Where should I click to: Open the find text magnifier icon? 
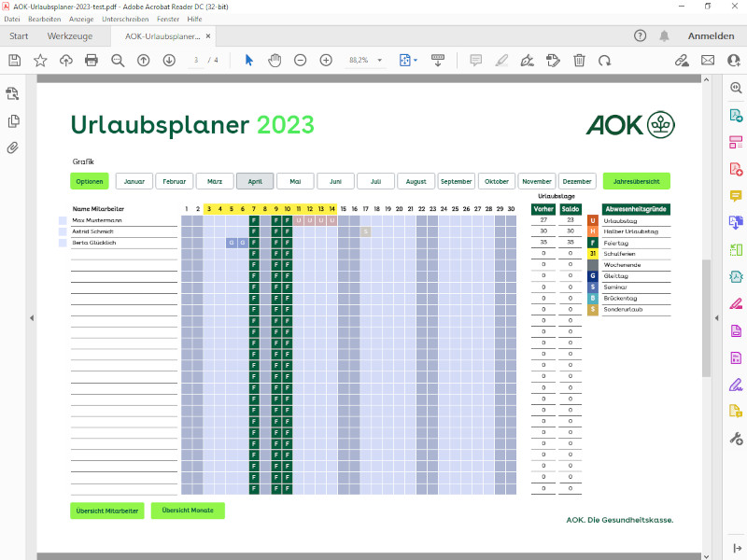pyautogui.click(x=118, y=61)
